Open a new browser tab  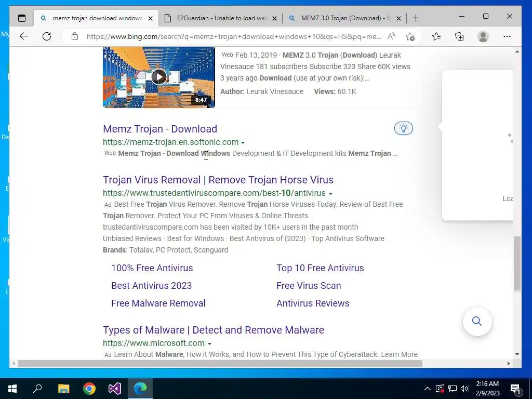(x=416, y=18)
